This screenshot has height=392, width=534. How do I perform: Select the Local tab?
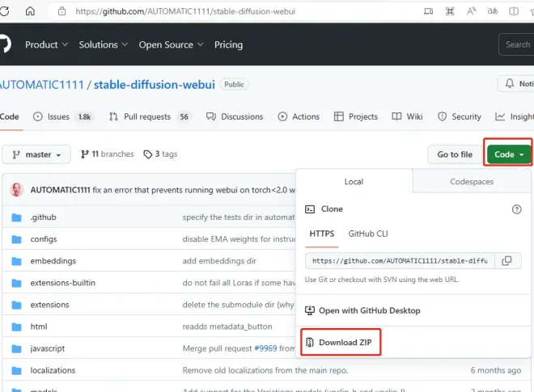point(354,181)
